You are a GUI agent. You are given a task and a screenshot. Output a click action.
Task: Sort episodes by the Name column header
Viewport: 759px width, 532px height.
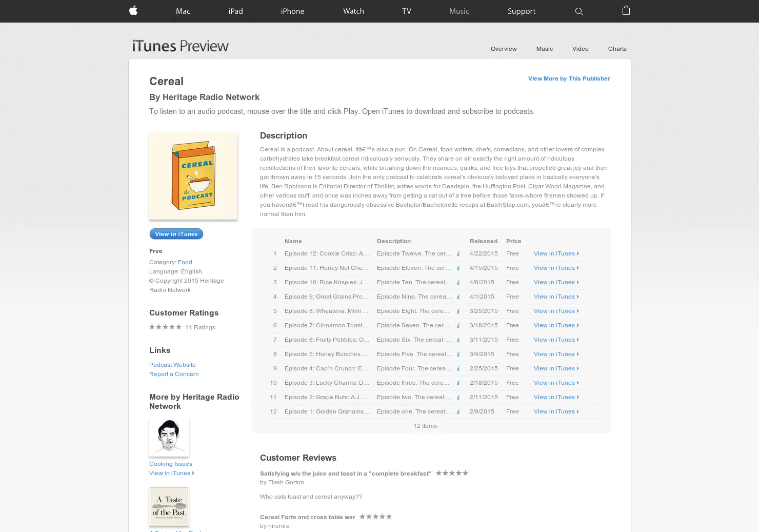(293, 241)
